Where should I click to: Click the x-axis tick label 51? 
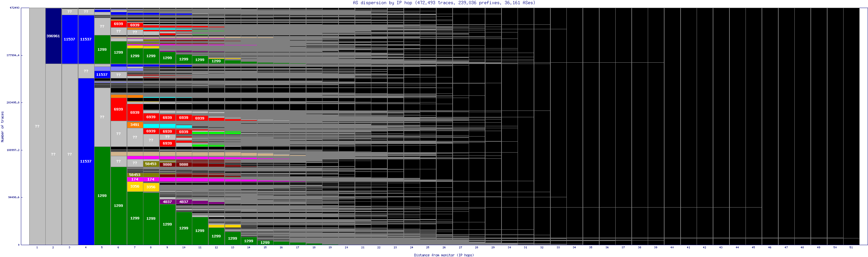pyautogui.click(x=851, y=247)
